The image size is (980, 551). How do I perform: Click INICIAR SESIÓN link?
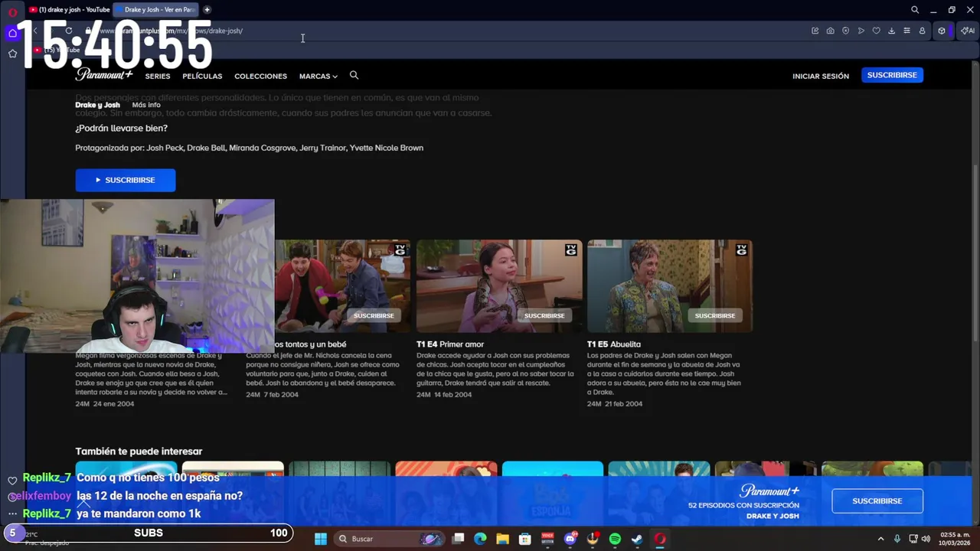pos(821,76)
